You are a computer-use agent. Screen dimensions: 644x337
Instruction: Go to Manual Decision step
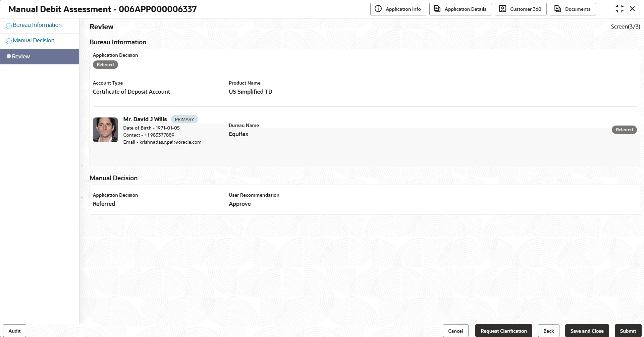tap(34, 40)
